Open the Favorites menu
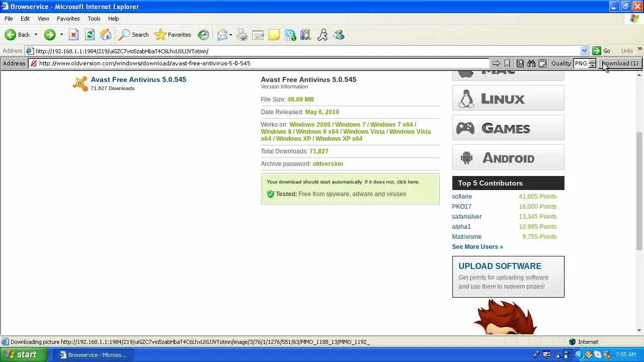Screen dimensions: 644x362 pyautogui.click(x=68, y=19)
